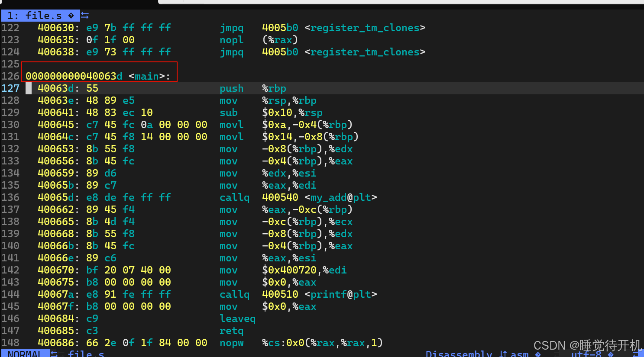
Task: Click operand $0x10,%rsp
Action: pyautogui.click(x=292, y=113)
